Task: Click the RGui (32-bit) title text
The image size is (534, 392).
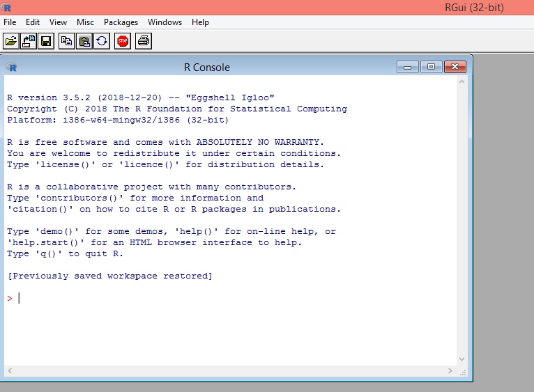Action: (474, 8)
